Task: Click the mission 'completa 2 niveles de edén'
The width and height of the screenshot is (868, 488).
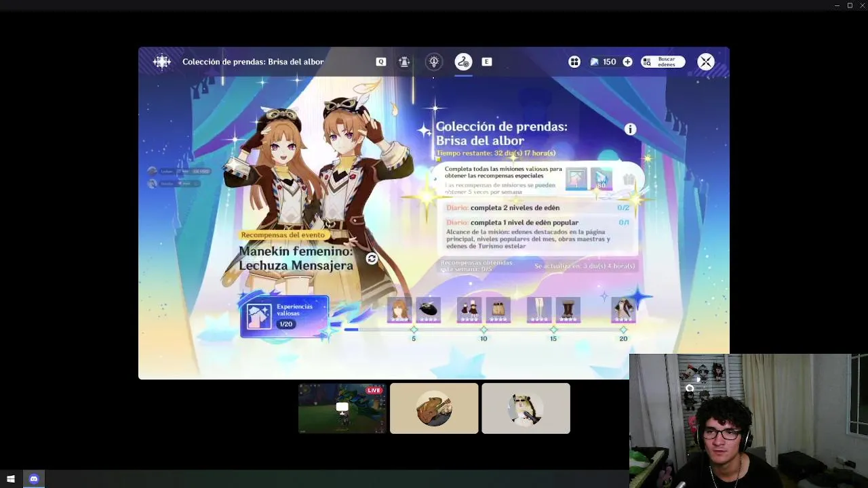Action: [538, 207]
